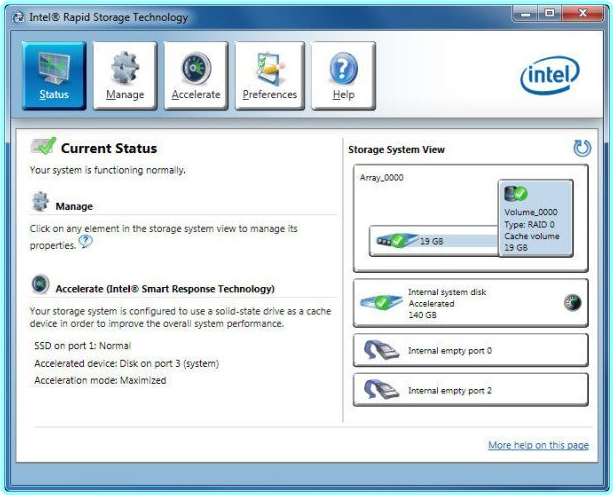The image size is (613, 495).
Task: Open More help on this page link
Action: coord(538,445)
